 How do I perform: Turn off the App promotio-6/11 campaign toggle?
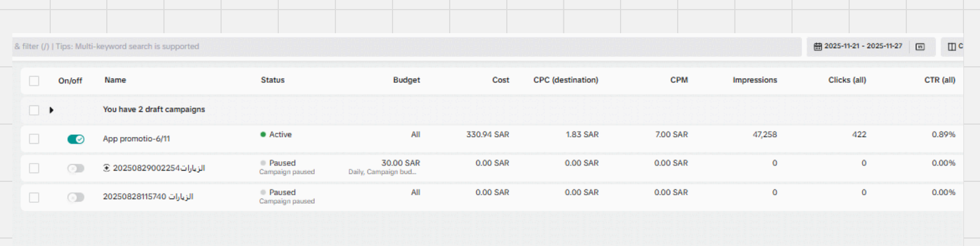(75, 139)
